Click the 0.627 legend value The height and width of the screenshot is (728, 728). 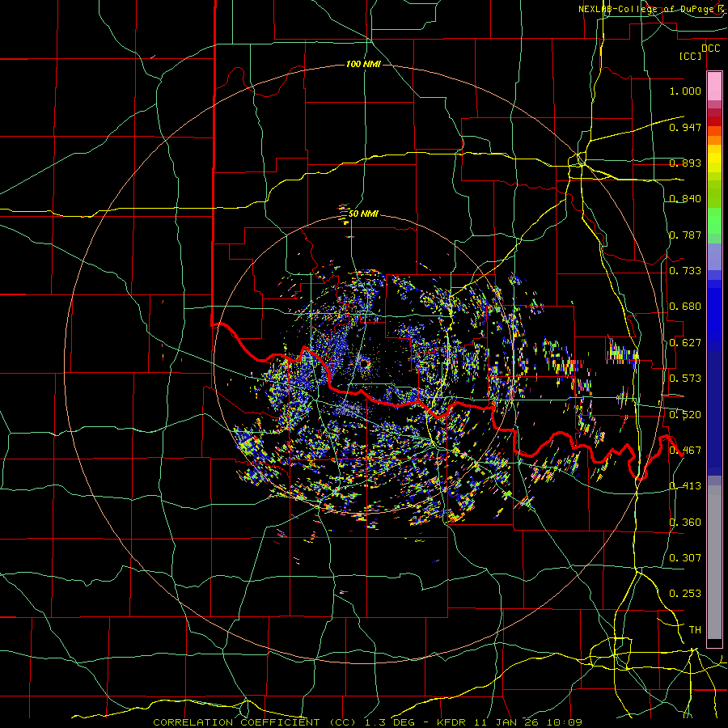tap(685, 343)
